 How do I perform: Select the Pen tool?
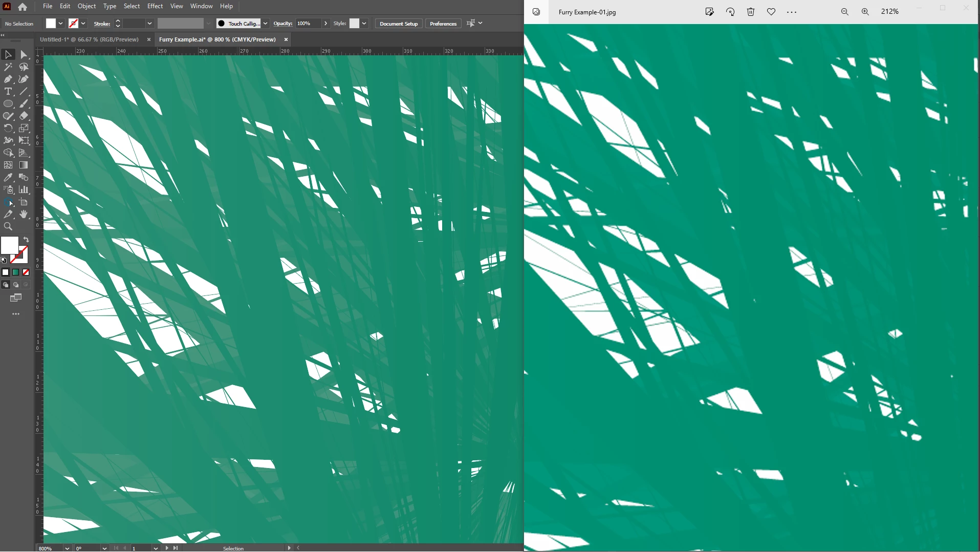[8, 79]
